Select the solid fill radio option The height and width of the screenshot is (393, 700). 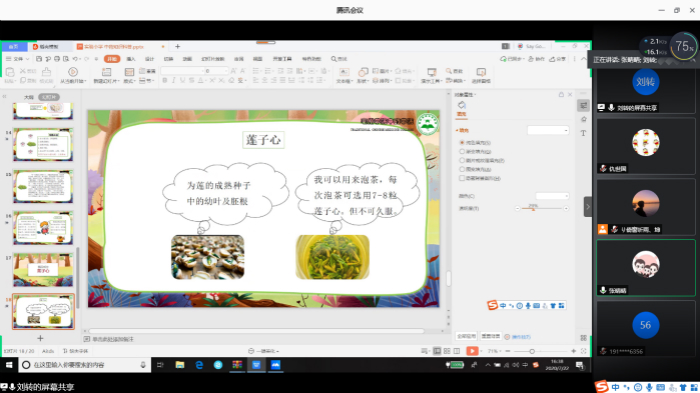462,142
